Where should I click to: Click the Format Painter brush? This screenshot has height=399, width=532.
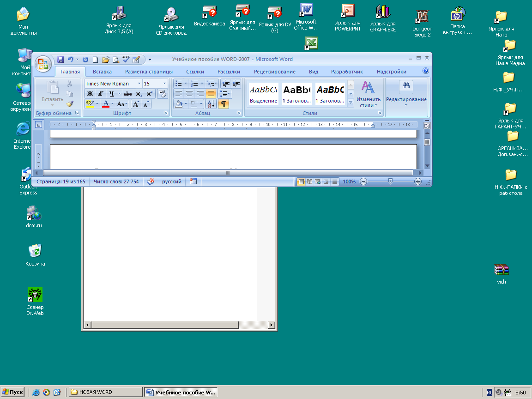tap(70, 104)
